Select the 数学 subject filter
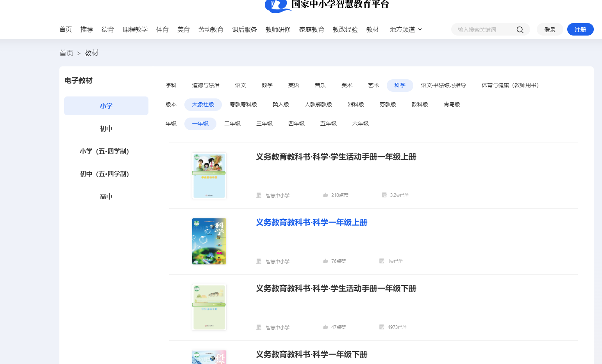The width and height of the screenshot is (602, 364). (267, 85)
